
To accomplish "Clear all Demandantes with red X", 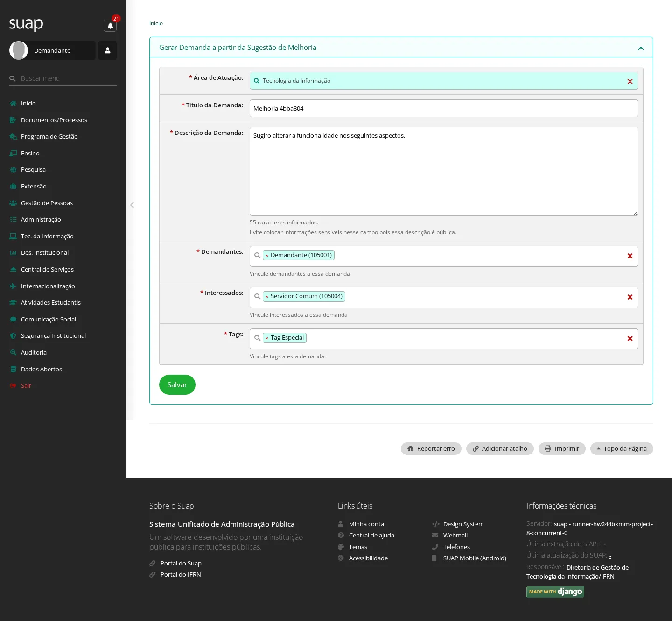I will pyautogui.click(x=630, y=256).
